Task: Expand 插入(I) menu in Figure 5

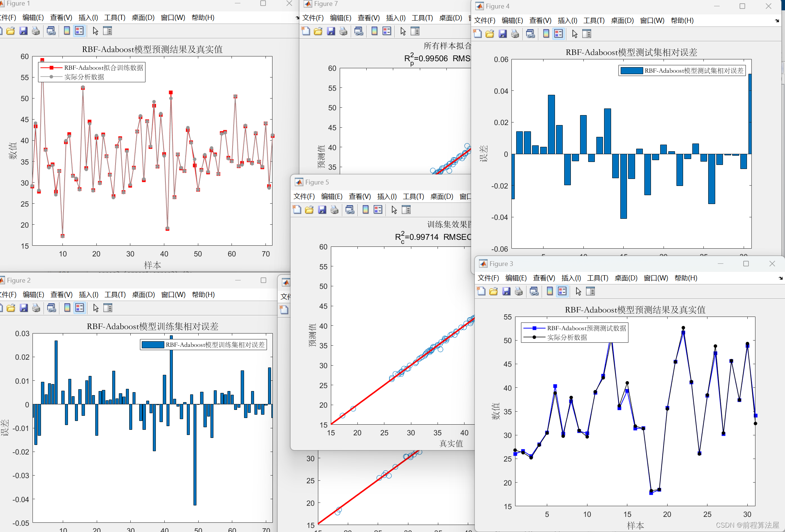Action: [387, 197]
